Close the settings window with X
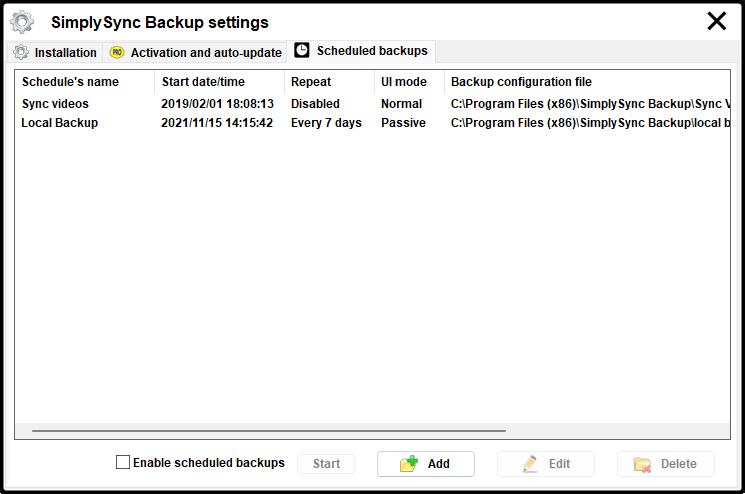 717,21
